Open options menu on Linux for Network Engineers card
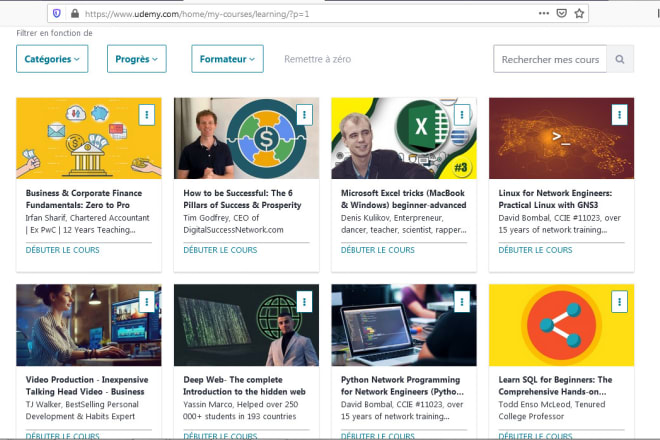Image resolution: width=660 pixels, height=440 pixels. point(619,115)
